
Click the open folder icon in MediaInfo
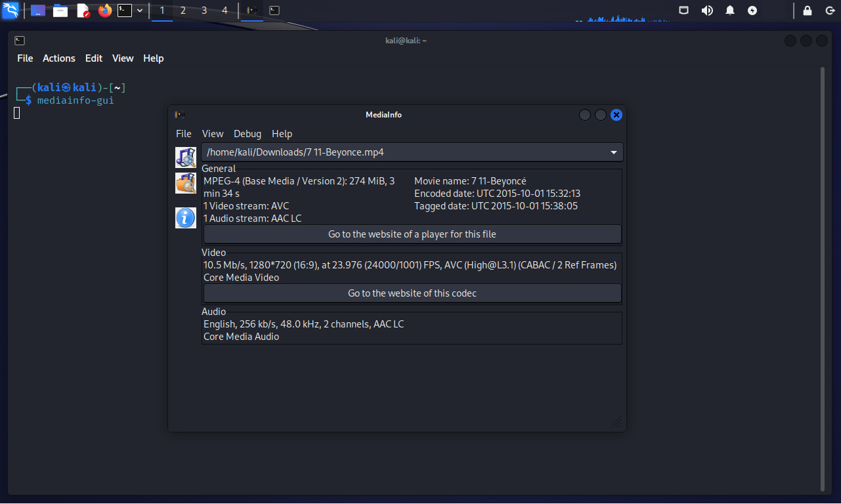pos(186,183)
